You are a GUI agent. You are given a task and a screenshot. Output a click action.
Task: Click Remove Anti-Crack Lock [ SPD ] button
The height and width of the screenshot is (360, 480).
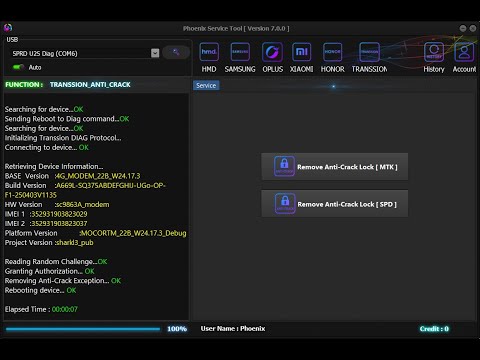click(334, 204)
